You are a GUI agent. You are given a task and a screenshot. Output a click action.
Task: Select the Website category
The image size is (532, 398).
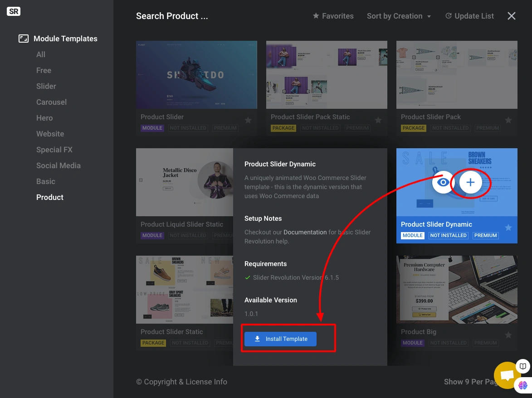point(50,134)
